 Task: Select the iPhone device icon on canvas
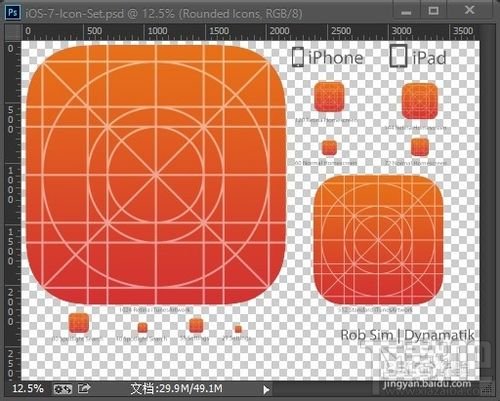298,57
